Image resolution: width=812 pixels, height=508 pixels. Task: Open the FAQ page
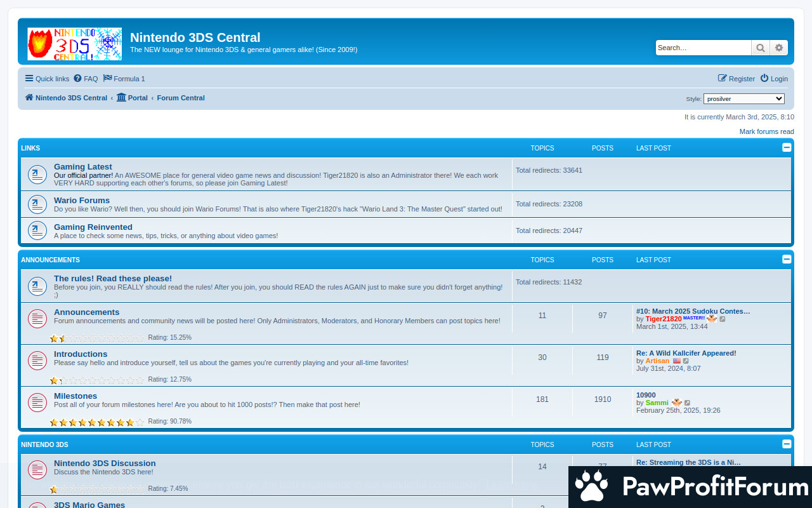pyautogui.click(x=86, y=79)
